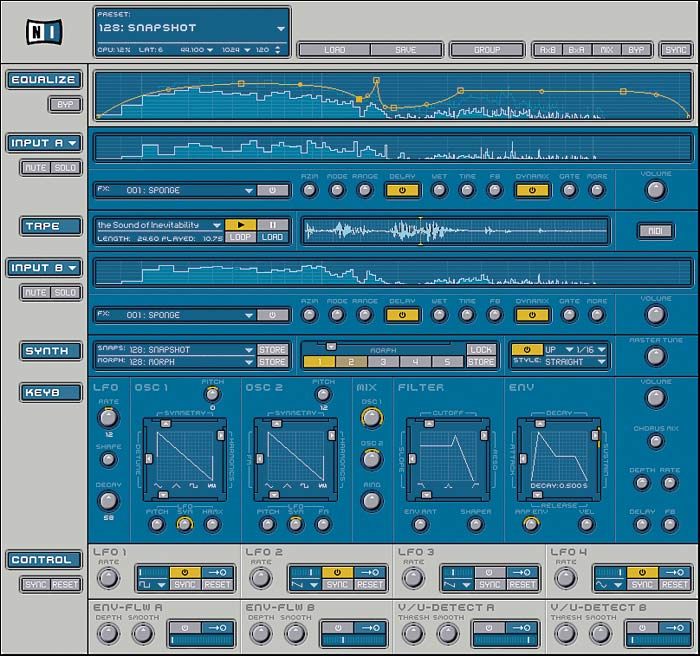Open the Control section
The image size is (700, 656).
(44, 560)
